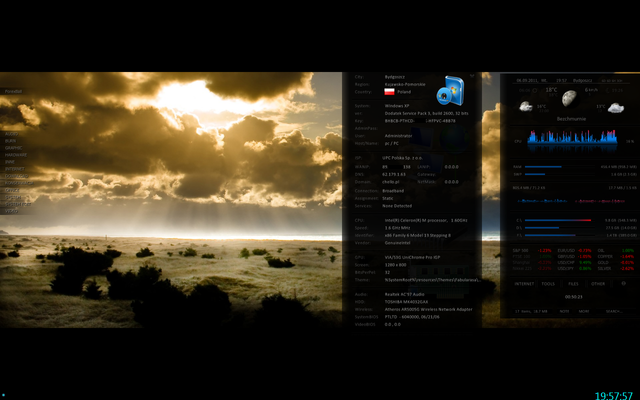Viewport: 640px width, 400px height.
Task: Click the Windows XP box icon
Action: [x=450, y=90]
